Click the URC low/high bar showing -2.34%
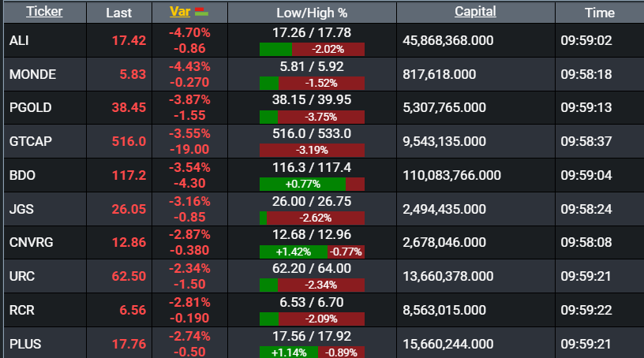 coord(313,285)
